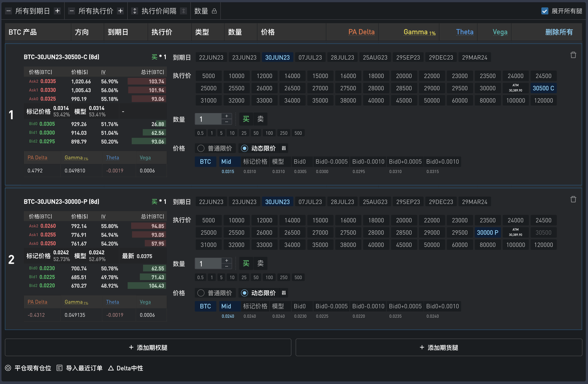Decrease leg 2 quantity with minus stepper

pyautogui.click(x=226, y=266)
